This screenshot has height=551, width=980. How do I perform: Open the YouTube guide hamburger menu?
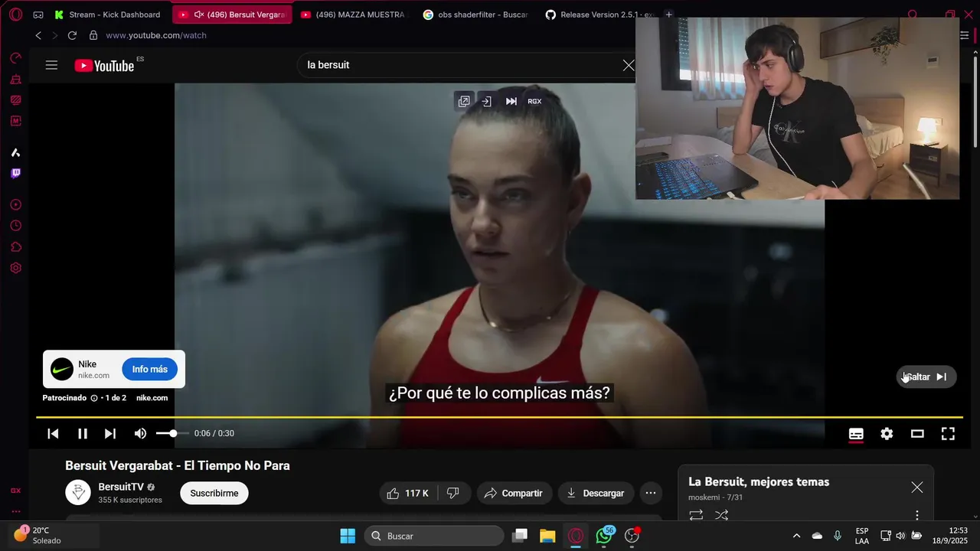point(51,65)
